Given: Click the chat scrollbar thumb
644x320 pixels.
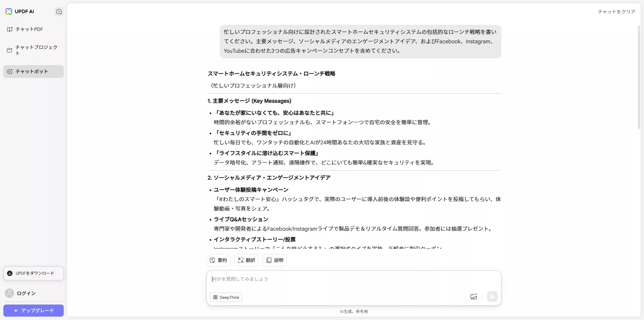Looking at the screenshot, I should [x=639, y=77].
